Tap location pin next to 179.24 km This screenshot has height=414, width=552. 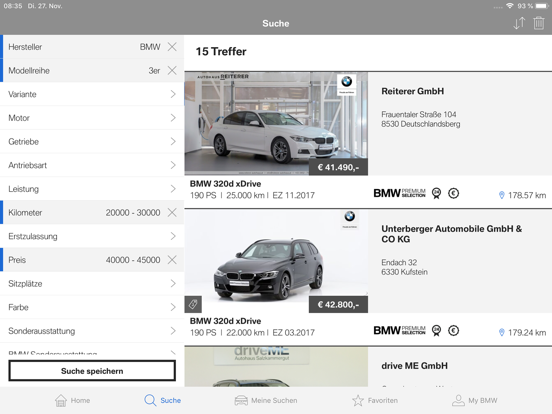502,332
